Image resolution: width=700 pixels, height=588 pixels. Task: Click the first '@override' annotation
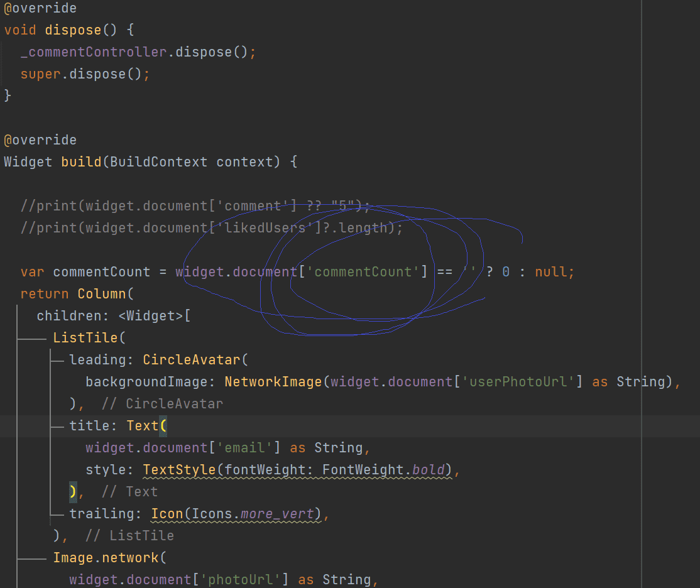point(40,8)
